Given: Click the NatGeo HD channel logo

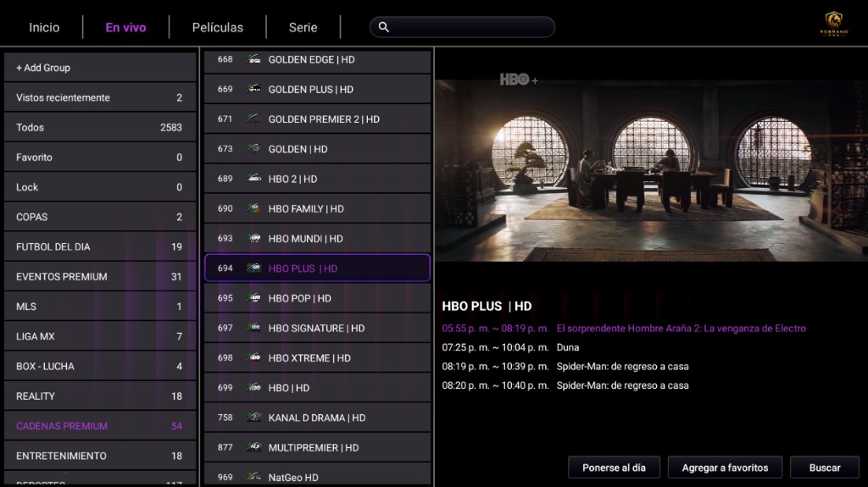Looking at the screenshot, I should pos(254,477).
